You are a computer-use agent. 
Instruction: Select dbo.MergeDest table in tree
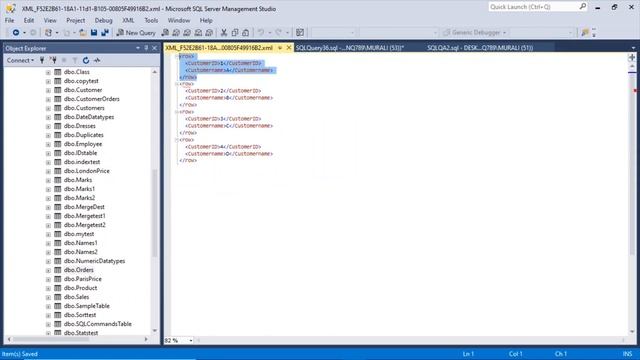pos(84,207)
